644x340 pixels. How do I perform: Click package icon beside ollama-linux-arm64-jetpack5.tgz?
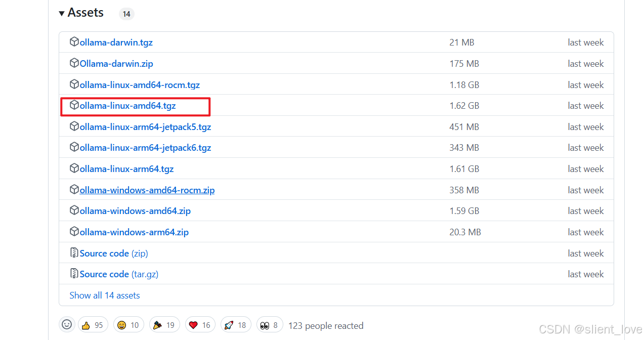[74, 126]
